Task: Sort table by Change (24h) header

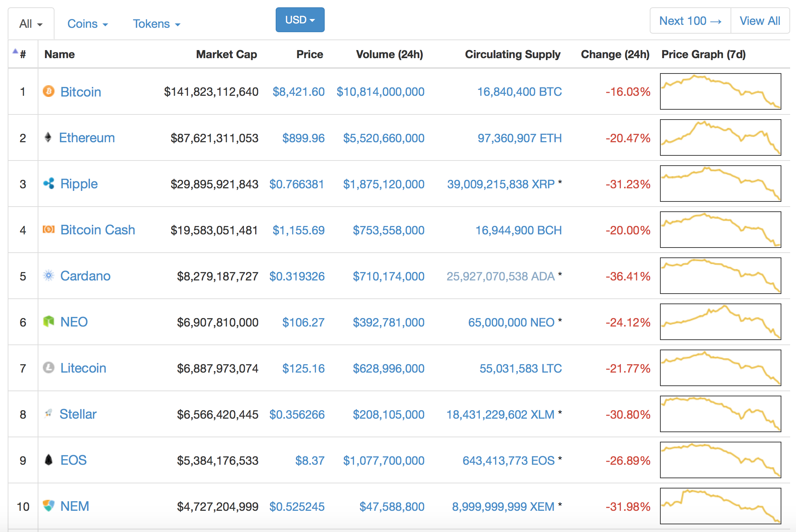Action: 615,54
